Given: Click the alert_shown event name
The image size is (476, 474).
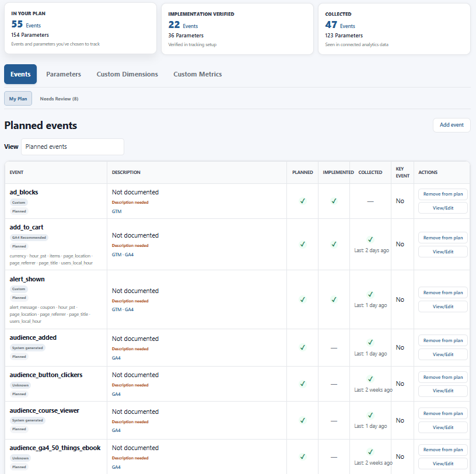Looking at the screenshot, I should click(x=27, y=279).
